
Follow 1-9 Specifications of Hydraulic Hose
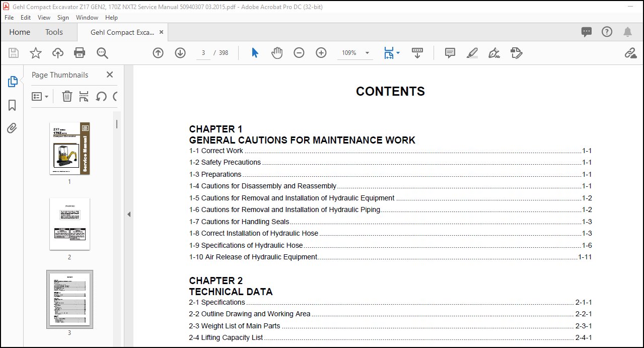(x=390, y=245)
